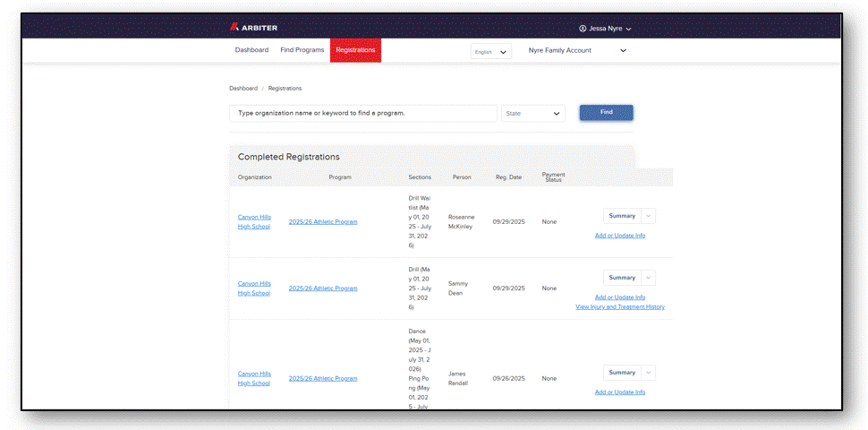This screenshot has width=868, height=430.
Task: Click the Program column header
Action: [x=340, y=177]
